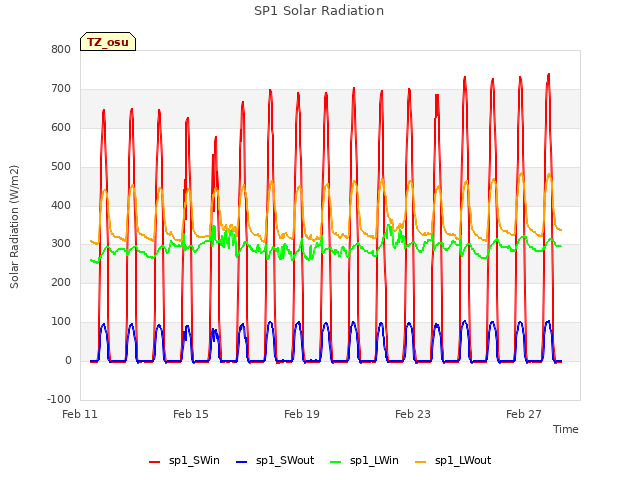Click the Feb 11 x-axis tick label
The width and height of the screenshot is (640, 480).
(80, 414)
